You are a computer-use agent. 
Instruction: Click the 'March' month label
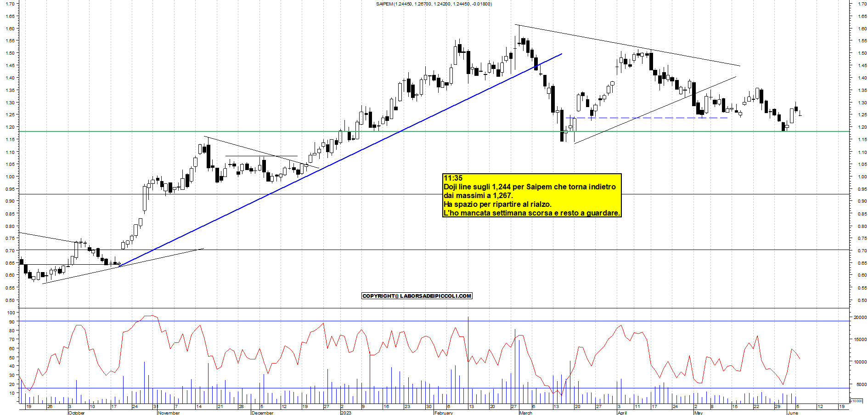[x=525, y=413]
